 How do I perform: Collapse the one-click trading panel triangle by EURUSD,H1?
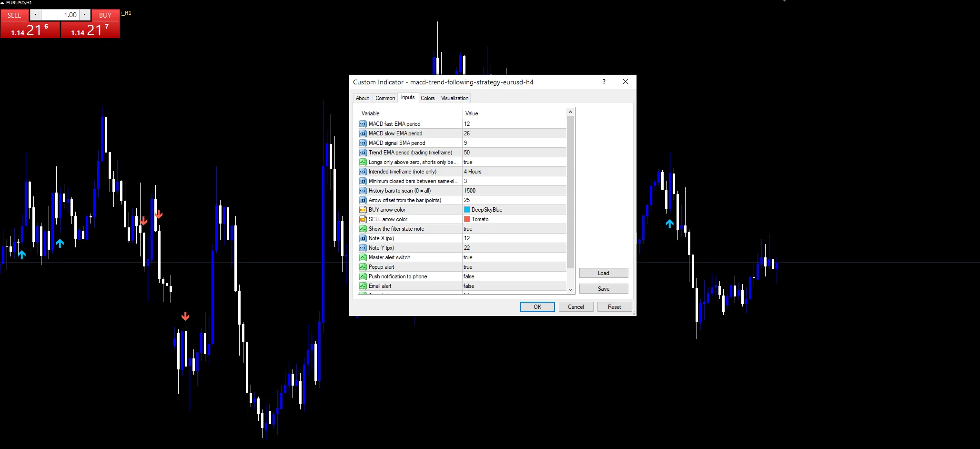pos(2,3)
